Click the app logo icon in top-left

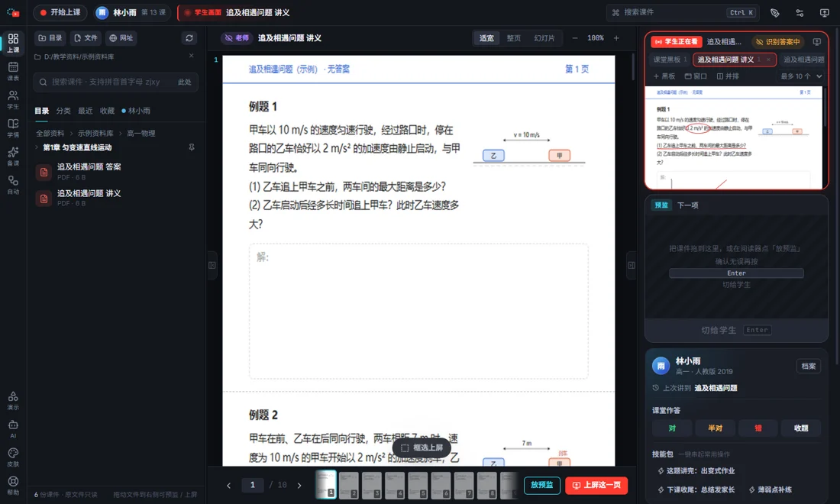click(13, 12)
